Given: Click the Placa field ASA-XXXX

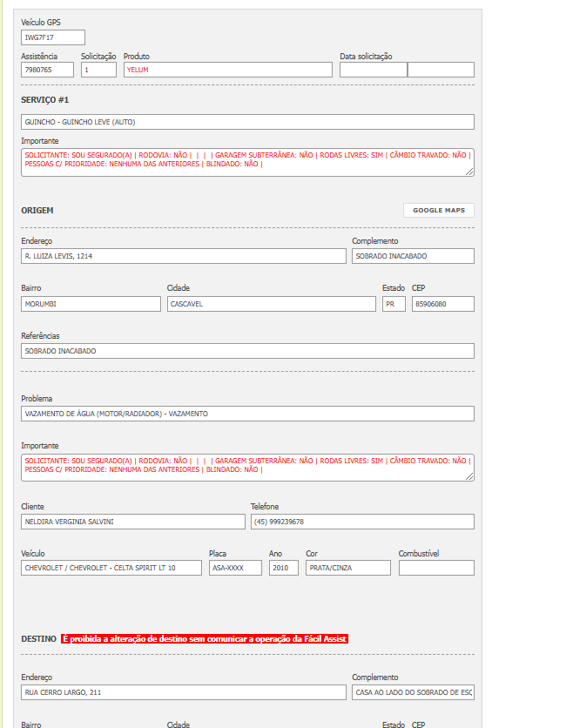Looking at the screenshot, I should click(x=235, y=568).
